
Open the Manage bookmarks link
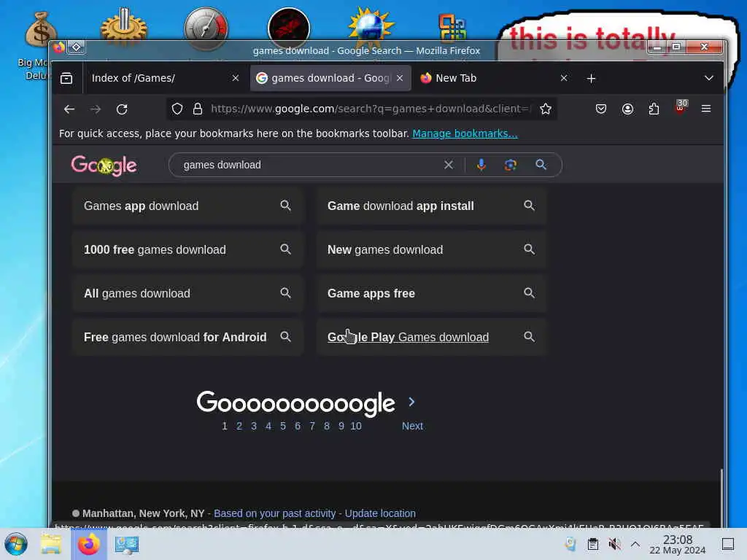(x=465, y=133)
